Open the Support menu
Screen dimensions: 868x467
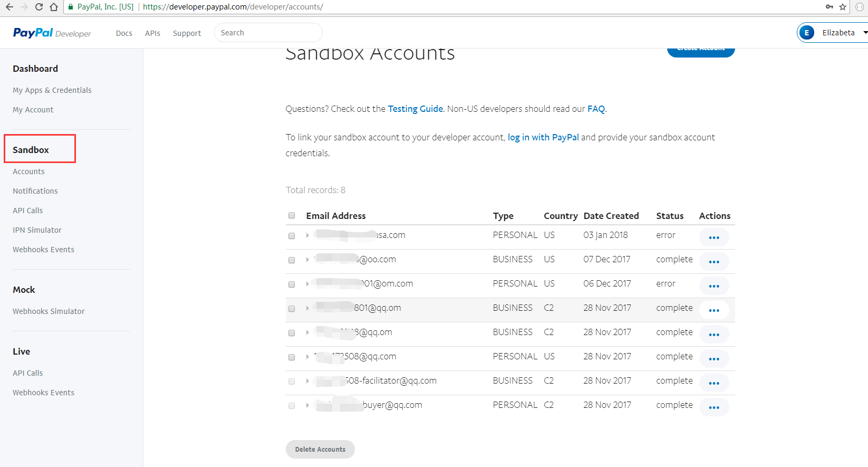point(187,33)
